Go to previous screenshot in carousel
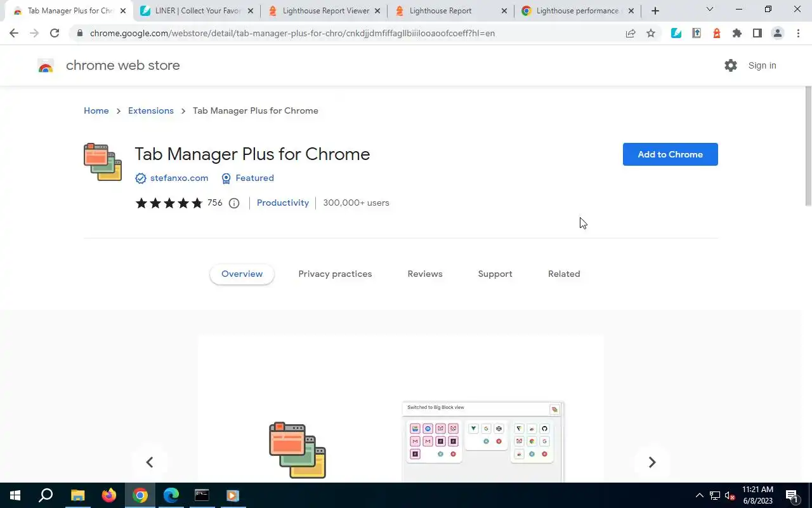The height and width of the screenshot is (508, 812). pos(150,462)
